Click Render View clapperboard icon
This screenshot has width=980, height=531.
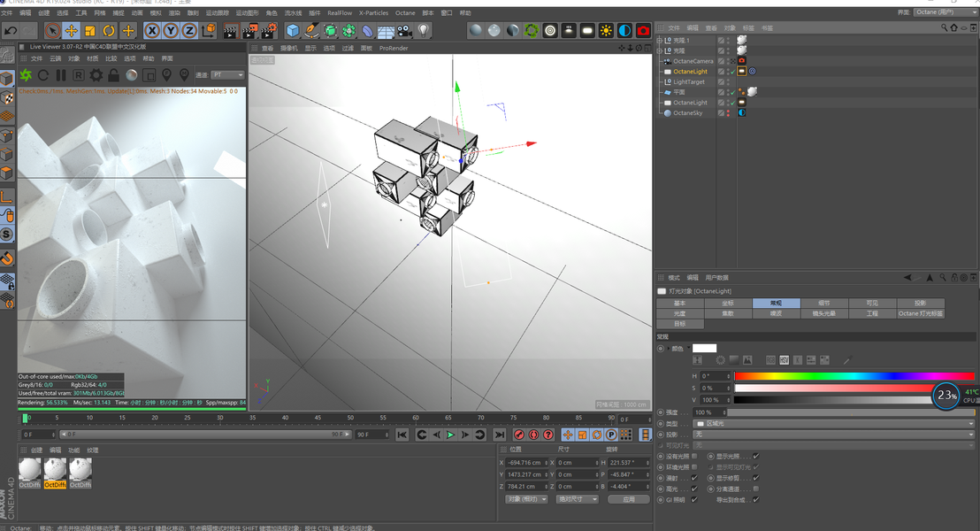[231, 30]
